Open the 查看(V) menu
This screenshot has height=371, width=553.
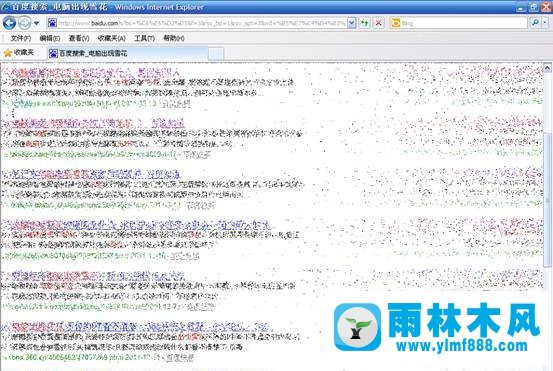[x=79, y=38]
